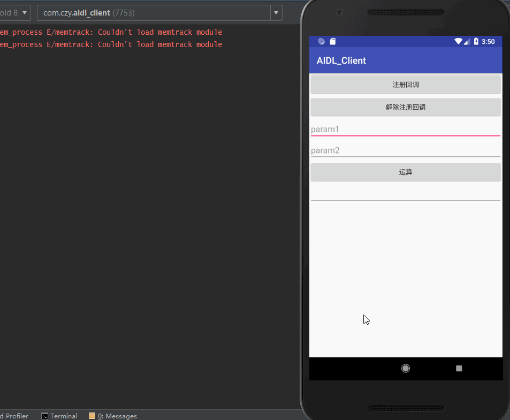510x420 pixels.
Task: Open the device selector dropdown arrow
Action: pos(25,13)
